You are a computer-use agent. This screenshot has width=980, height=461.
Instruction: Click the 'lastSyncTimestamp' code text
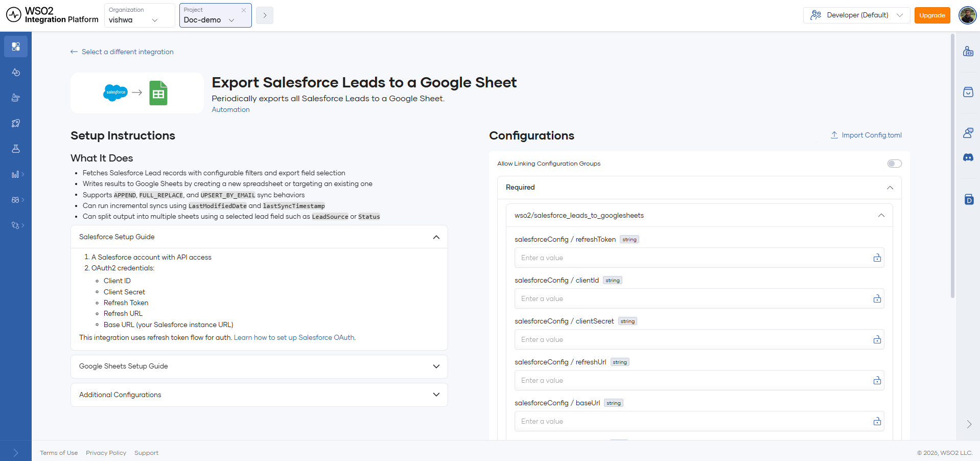pos(294,206)
